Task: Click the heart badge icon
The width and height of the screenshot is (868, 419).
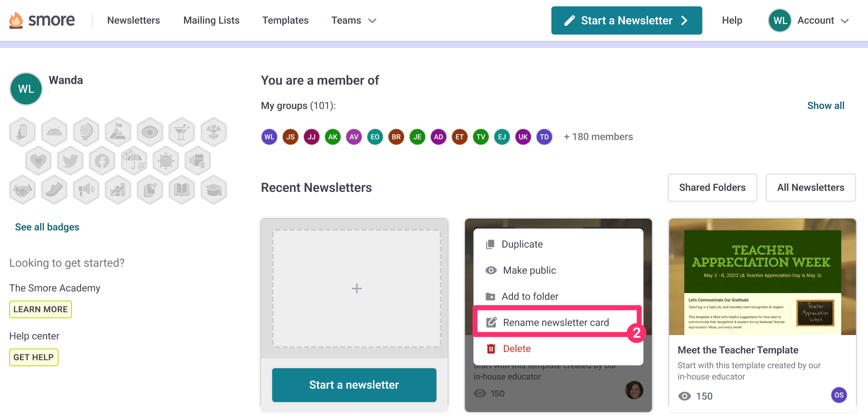Action: pos(38,161)
